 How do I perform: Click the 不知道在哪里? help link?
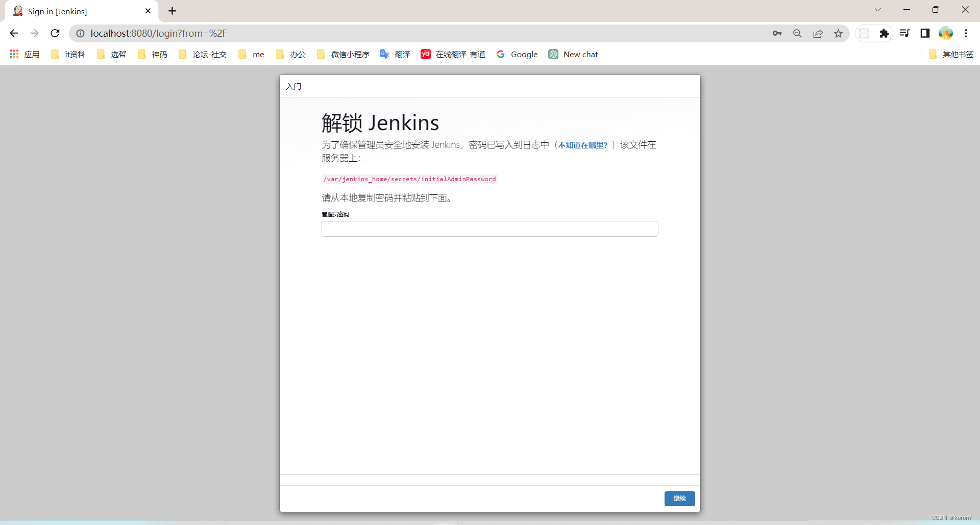tap(583, 145)
